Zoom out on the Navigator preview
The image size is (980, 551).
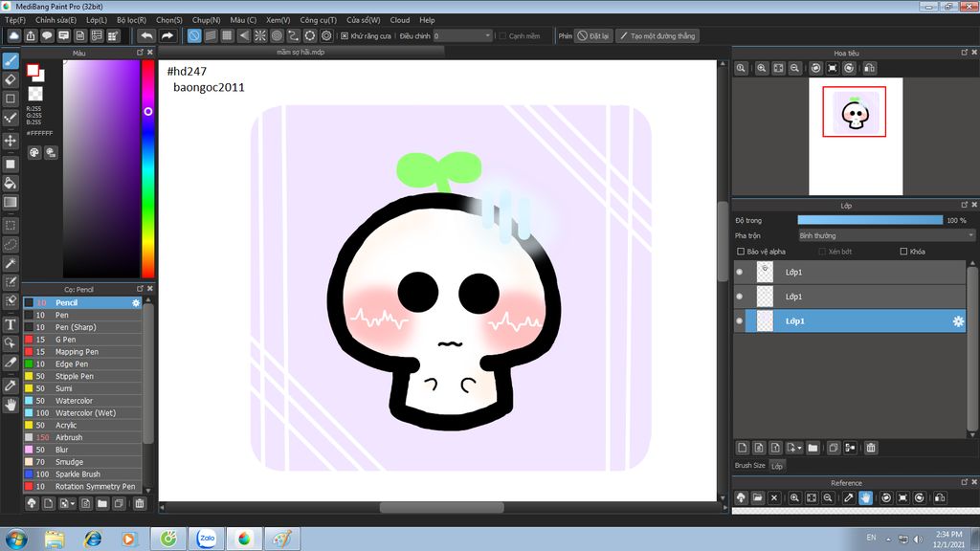pos(794,68)
